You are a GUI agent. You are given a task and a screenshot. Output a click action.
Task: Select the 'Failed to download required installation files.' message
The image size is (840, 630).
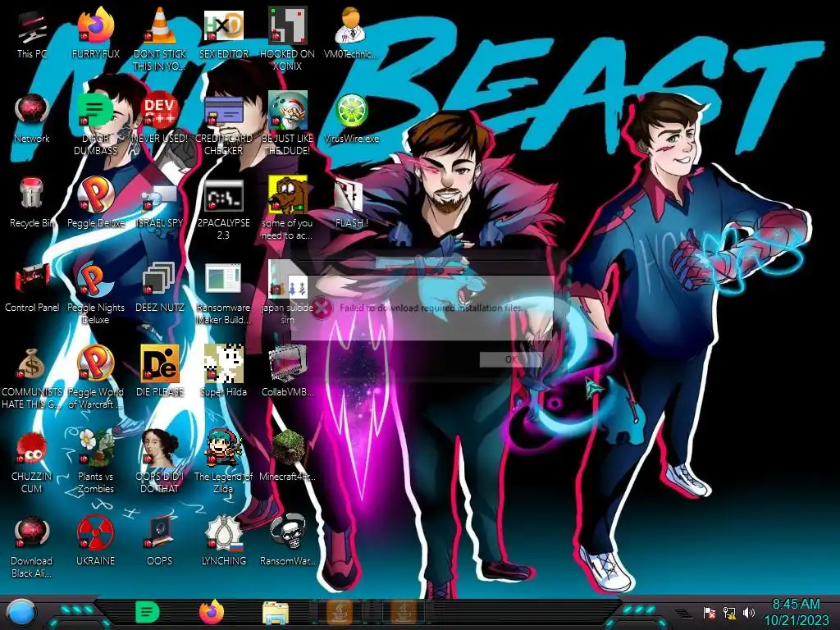pyautogui.click(x=431, y=308)
